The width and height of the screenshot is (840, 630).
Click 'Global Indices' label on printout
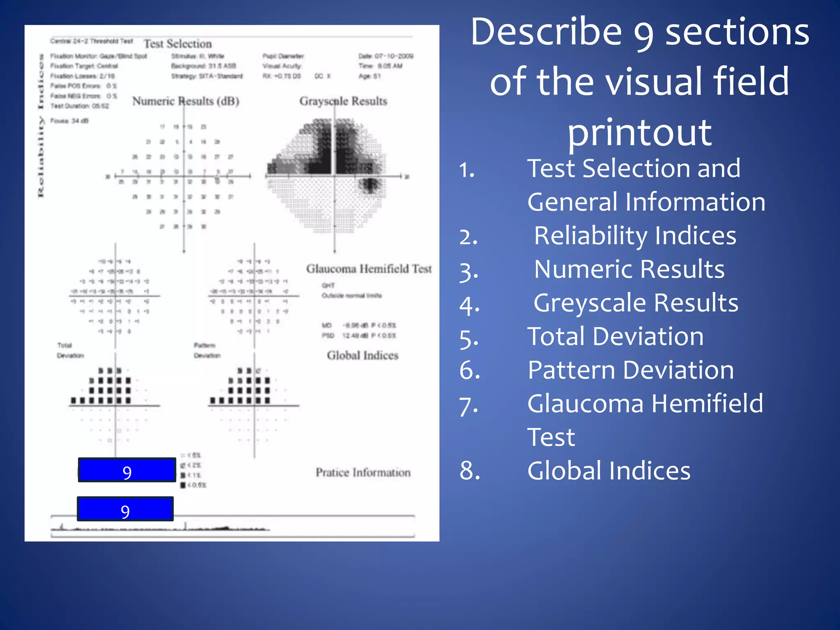(363, 356)
